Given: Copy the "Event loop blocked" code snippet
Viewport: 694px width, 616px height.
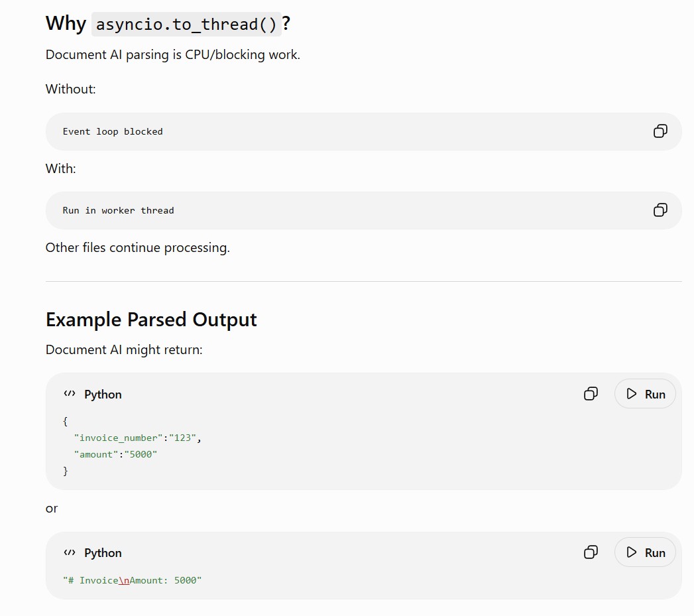Looking at the screenshot, I should pyautogui.click(x=660, y=131).
